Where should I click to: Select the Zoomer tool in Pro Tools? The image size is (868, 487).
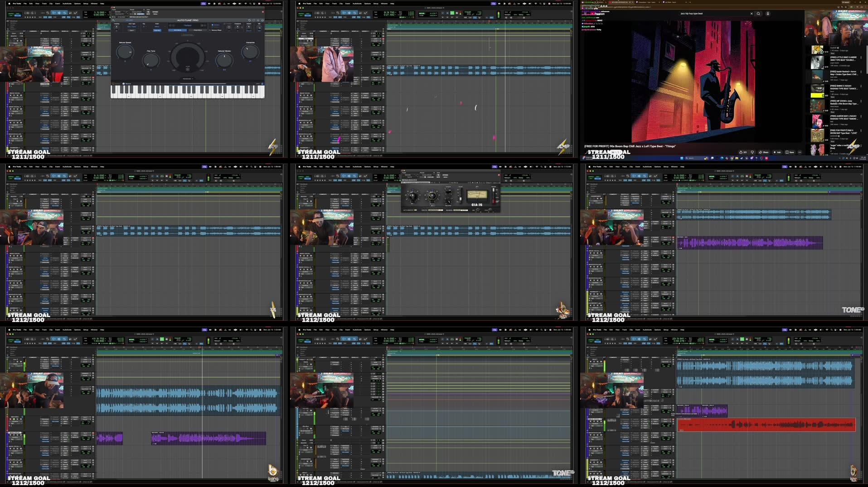pos(47,13)
